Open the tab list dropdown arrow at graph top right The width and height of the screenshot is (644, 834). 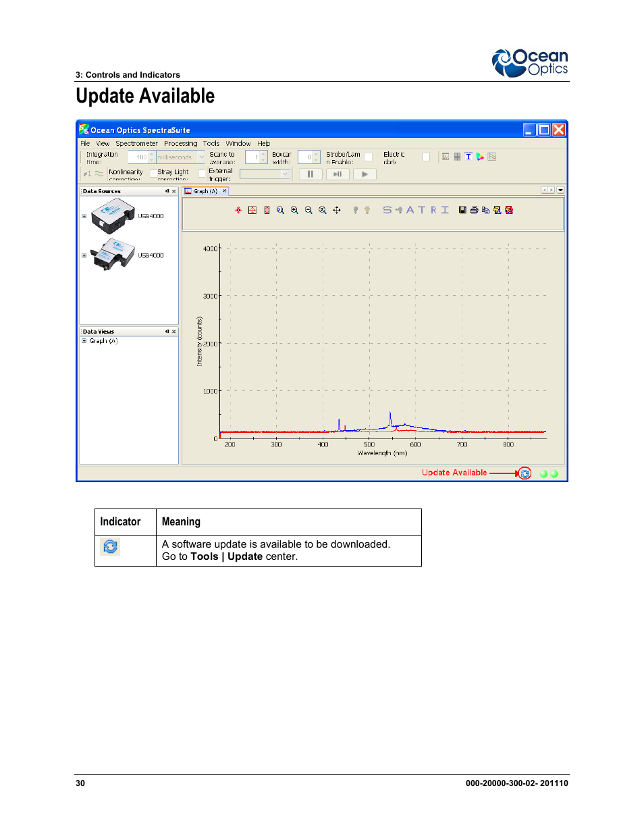click(560, 190)
